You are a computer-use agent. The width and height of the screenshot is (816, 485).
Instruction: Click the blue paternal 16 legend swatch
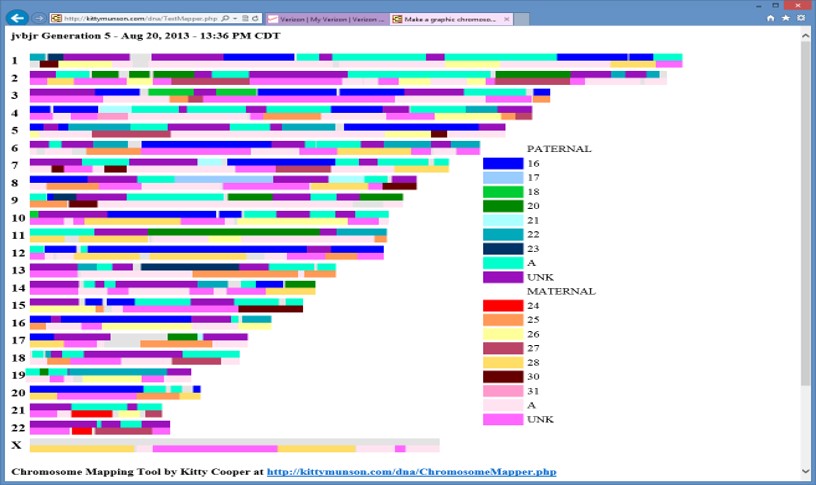click(503, 163)
